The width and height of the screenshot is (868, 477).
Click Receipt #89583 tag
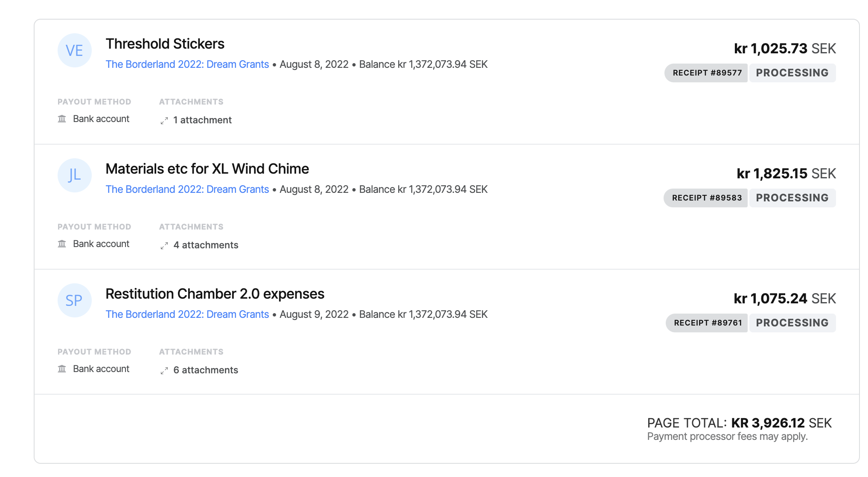click(x=706, y=198)
